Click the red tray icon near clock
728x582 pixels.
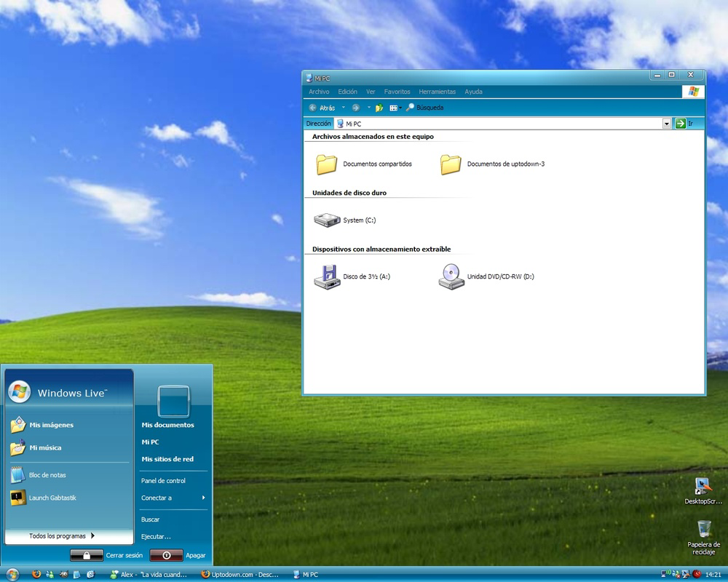pos(697,574)
